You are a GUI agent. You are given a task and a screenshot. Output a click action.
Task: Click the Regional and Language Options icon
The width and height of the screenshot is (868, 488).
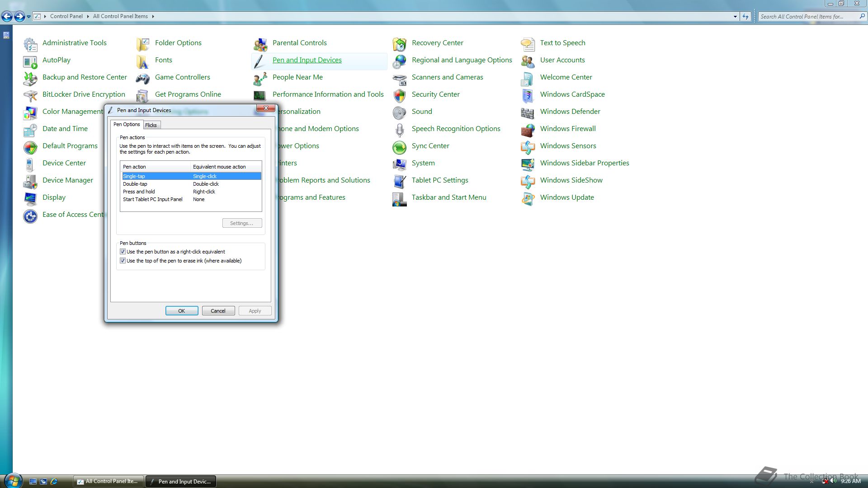pyautogui.click(x=400, y=61)
